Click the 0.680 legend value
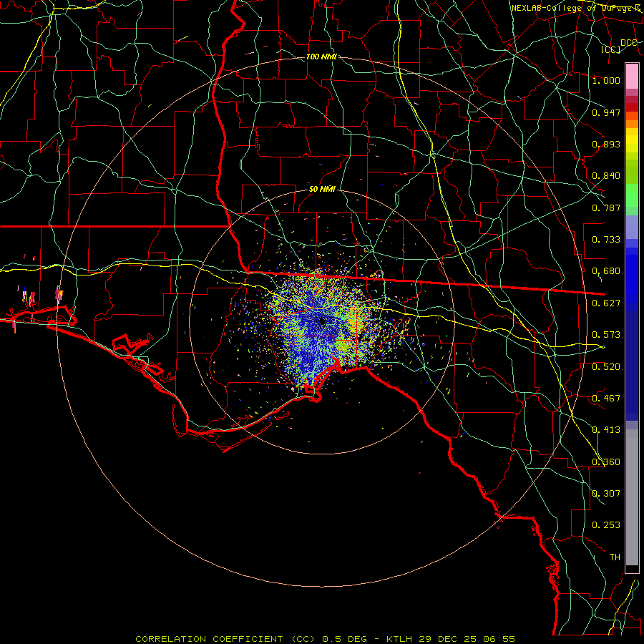 [x=606, y=271]
